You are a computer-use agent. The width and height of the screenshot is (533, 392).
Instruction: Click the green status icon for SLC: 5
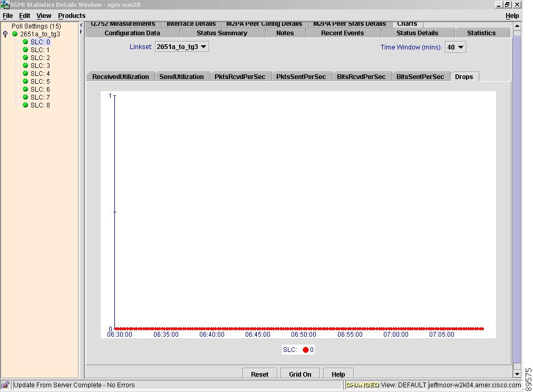pyautogui.click(x=25, y=81)
